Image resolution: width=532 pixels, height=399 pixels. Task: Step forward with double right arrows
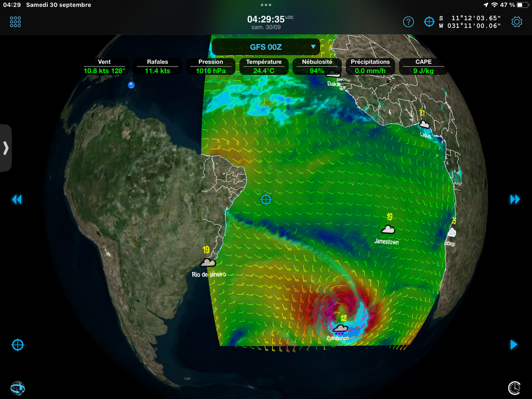coord(515,199)
